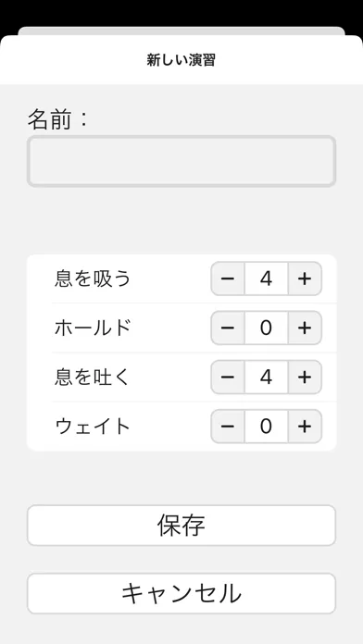This screenshot has width=363, height=644.
Task: Increase the 息を吸う value with plus
Action: pos(305,279)
